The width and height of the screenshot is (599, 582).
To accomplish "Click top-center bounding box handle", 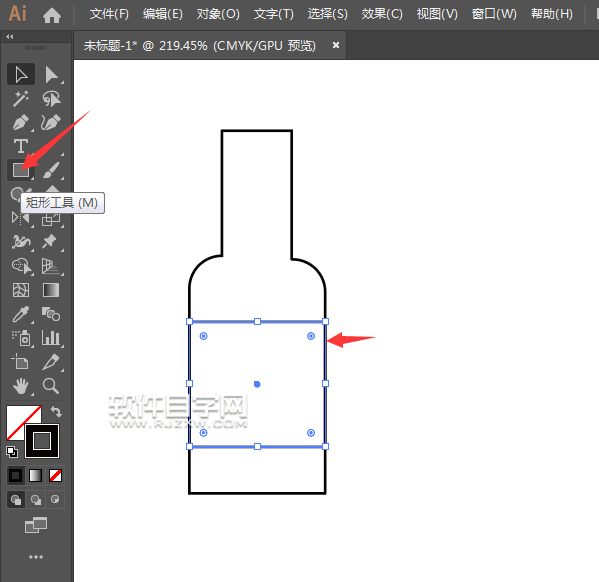I will click(x=257, y=322).
